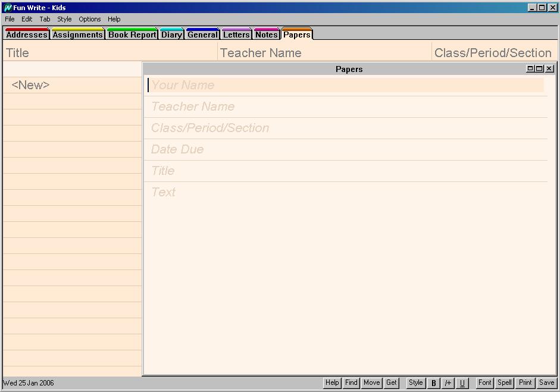The height and width of the screenshot is (392, 560).
Task: Maximize the Fun Write main window
Action: [542, 8]
